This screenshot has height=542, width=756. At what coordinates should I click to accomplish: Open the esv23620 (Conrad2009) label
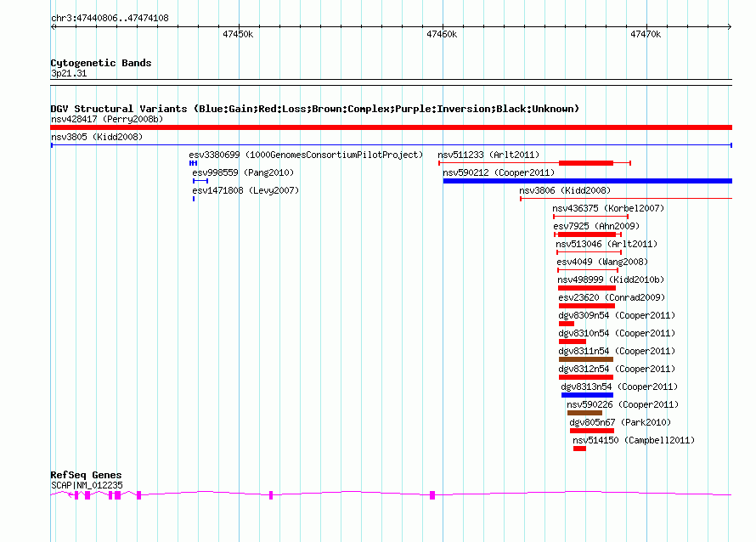click(612, 297)
